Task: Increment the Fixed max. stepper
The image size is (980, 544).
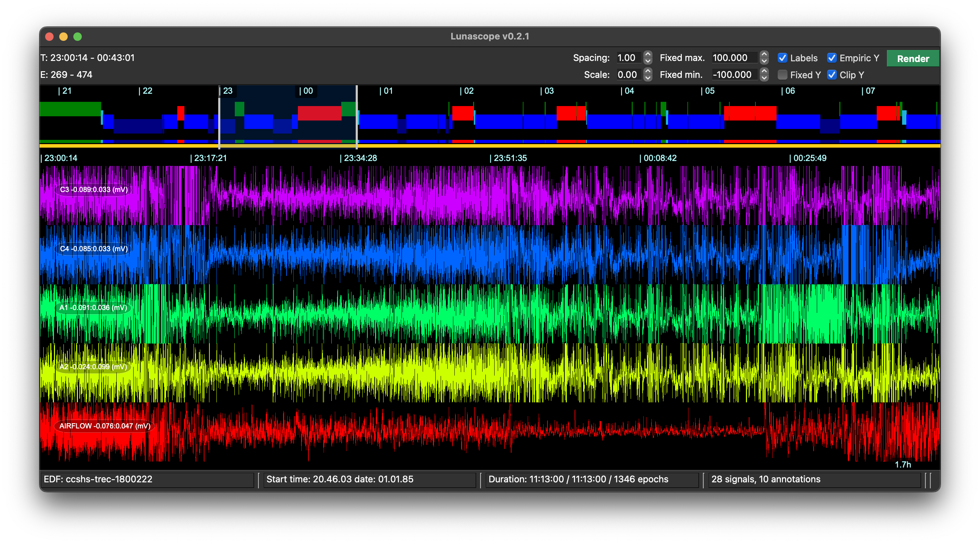Action: click(x=764, y=54)
